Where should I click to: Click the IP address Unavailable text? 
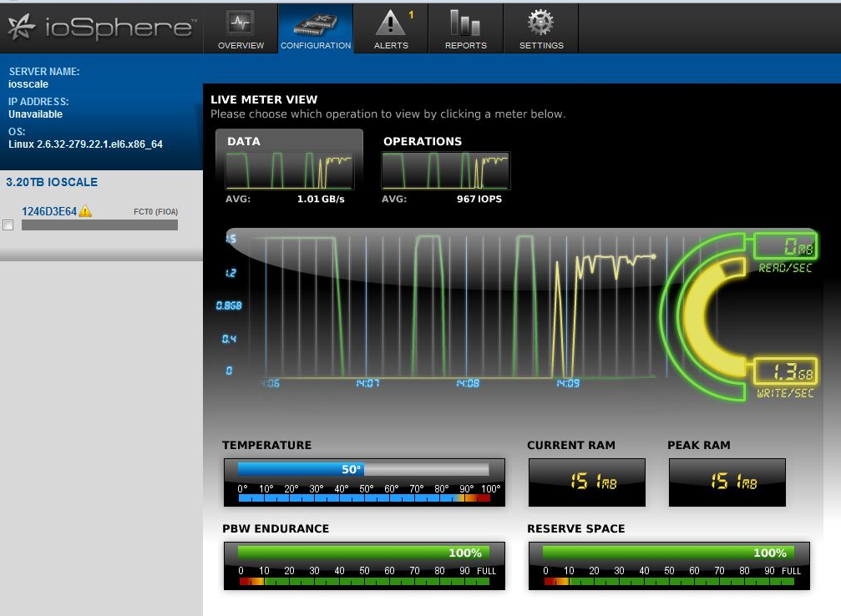(x=35, y=114)
